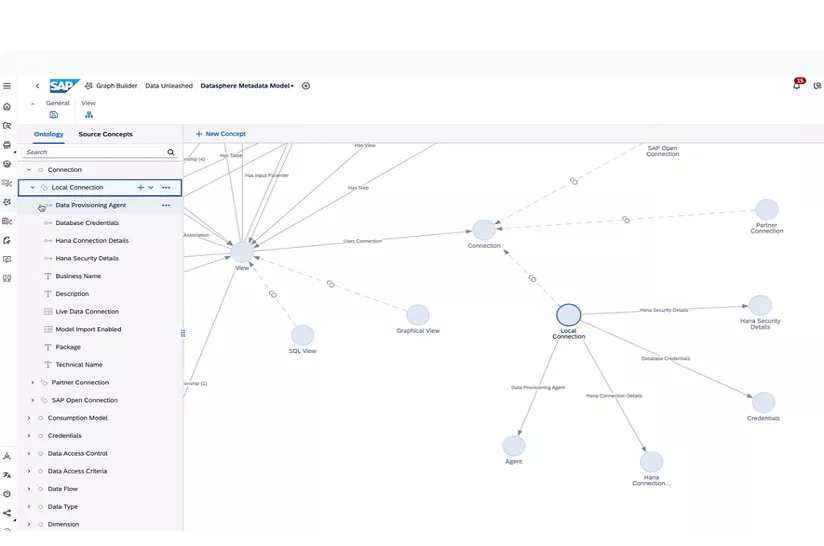Viewport: 824px width, 546px height.
Task: Select the View node in graph
Action: coord(242,252)
